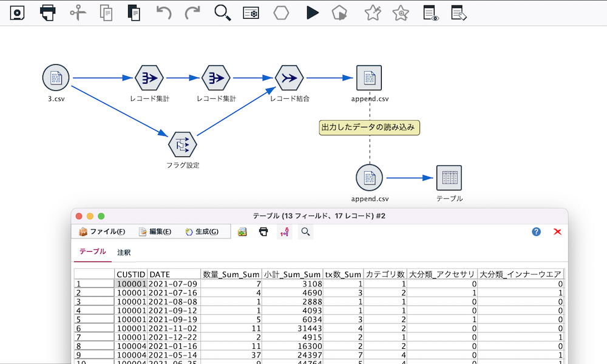Toggle the preview eye icon in the toolbar
The height and width of the screenshot is (364, 607).
click(430, 12)
